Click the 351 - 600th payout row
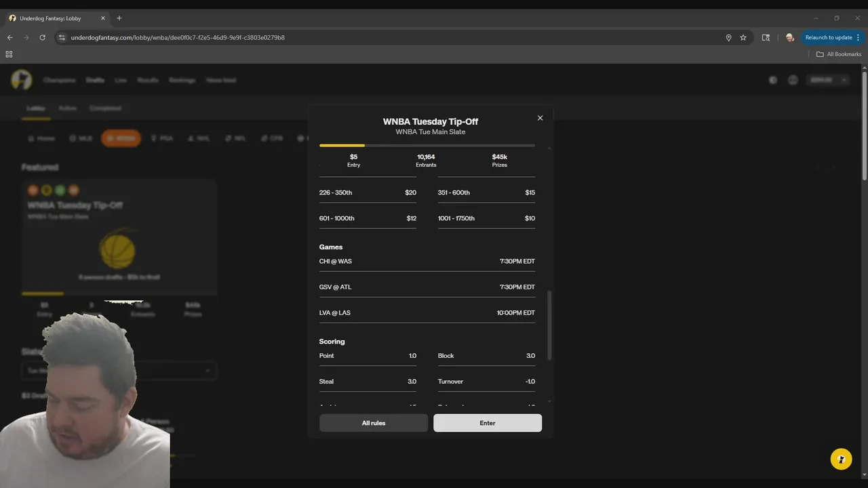Viewport: 868px width, 488px height. tap(486, 192)
